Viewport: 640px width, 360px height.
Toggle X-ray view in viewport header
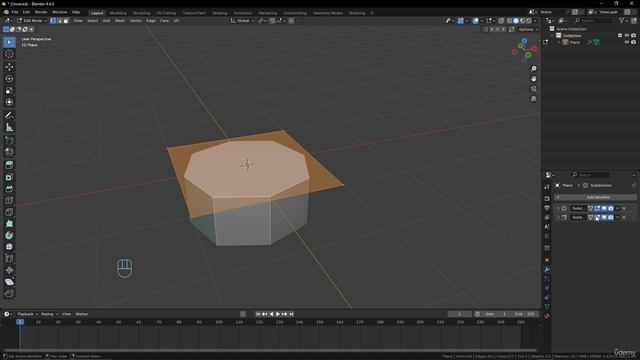coord(501,20)
